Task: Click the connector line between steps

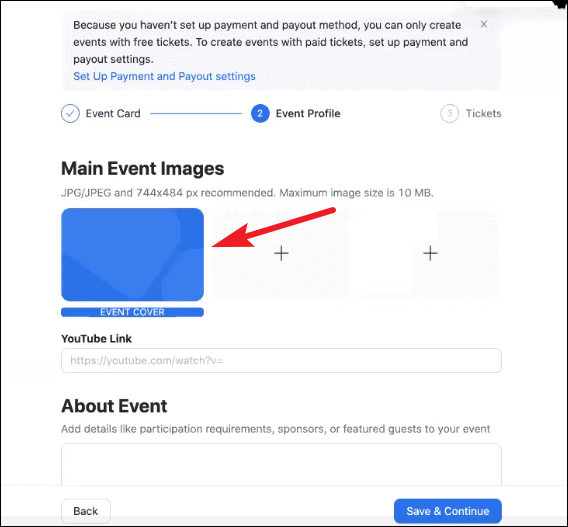Action: point(196,113)
